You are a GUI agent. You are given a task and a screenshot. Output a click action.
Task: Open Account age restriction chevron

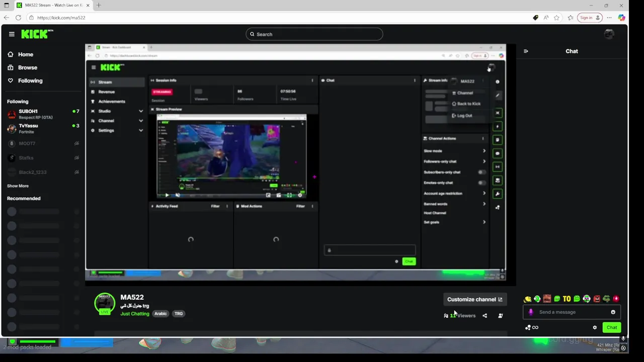(484, 193)
